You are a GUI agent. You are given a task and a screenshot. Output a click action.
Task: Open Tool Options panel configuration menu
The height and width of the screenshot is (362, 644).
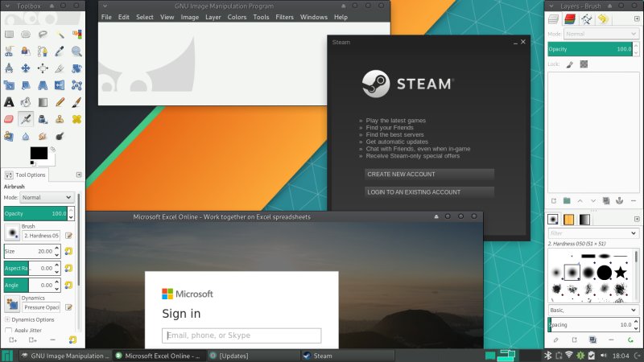click(79, 175)
